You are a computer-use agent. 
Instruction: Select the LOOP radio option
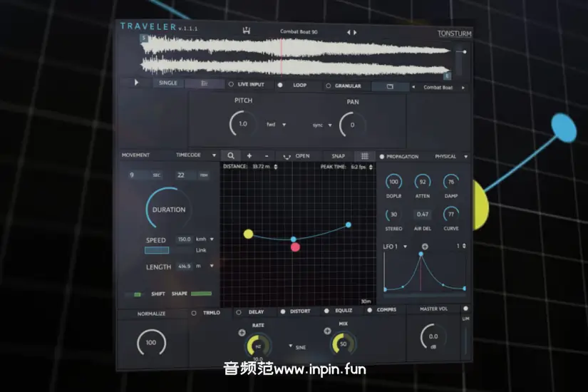click(x=280, y=85)
